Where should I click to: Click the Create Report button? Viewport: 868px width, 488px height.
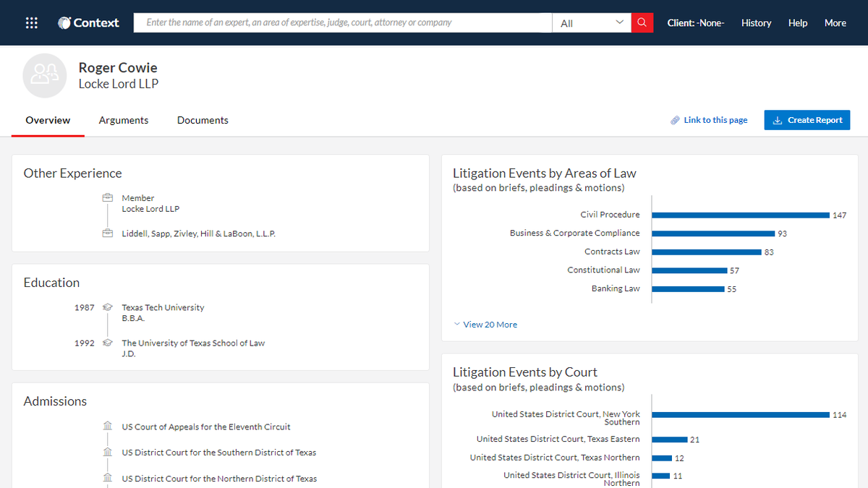(x=807, y=120)
